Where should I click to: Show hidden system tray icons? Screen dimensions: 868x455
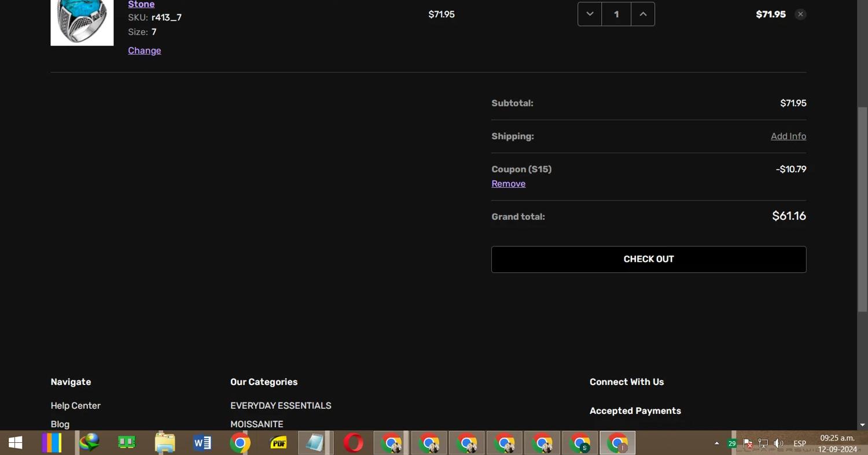[x=716, y=443]
